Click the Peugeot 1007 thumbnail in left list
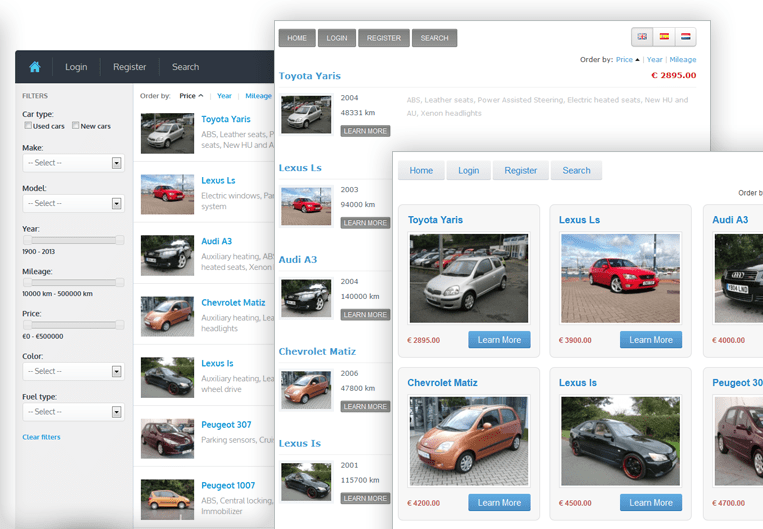Viewport: 763px width, 529px height. (x=167, y=500)
